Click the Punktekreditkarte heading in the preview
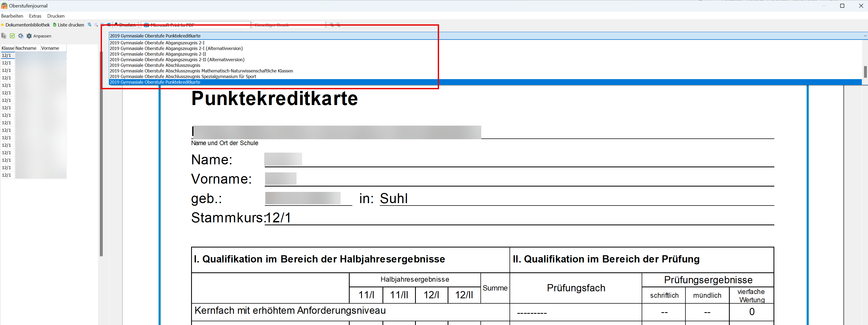Screen dimensions: 868x325 (275, 99)
